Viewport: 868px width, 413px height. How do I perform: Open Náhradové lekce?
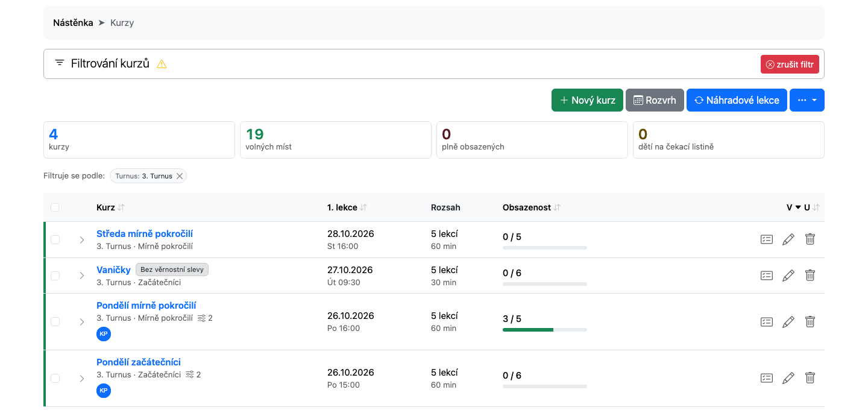(737, 100)
